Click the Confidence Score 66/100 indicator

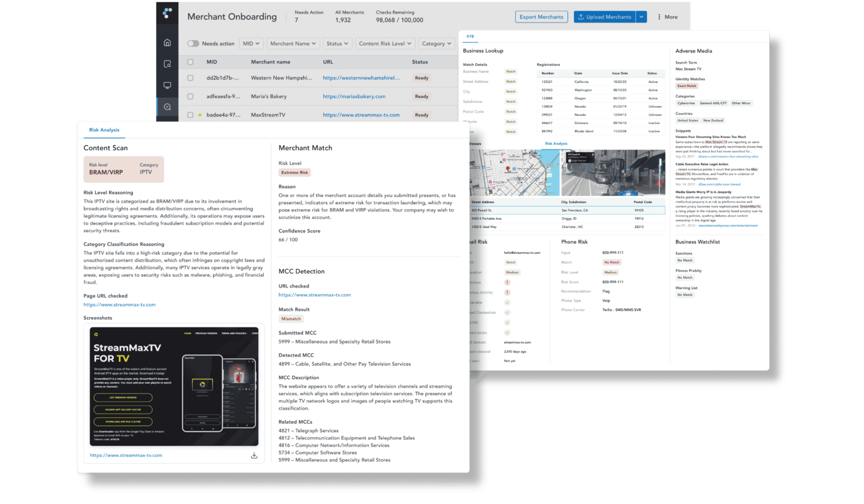[288, 239]
